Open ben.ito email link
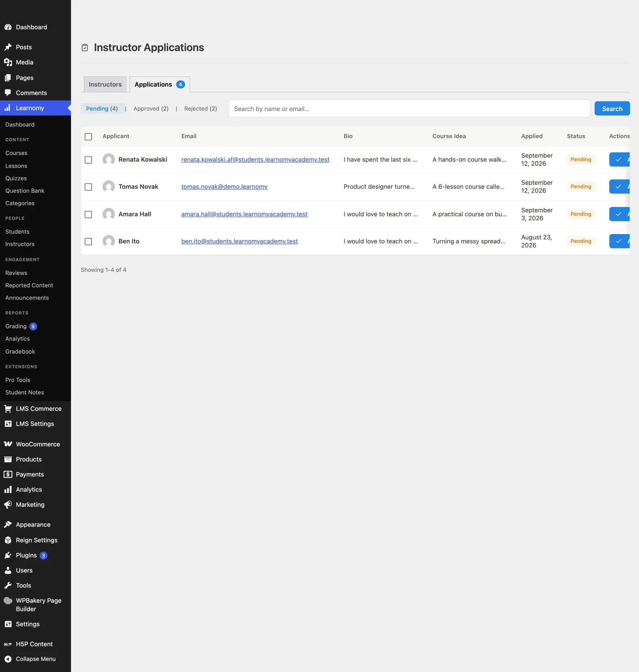 tap(240, 241)
